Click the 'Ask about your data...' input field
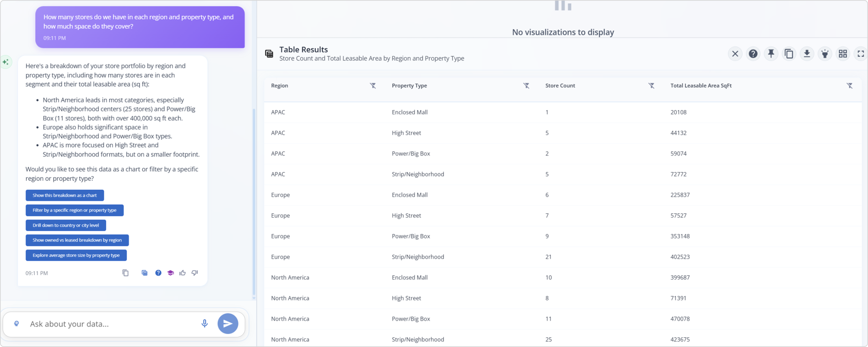This screenshot has width=868, height=347. [111, 324]
